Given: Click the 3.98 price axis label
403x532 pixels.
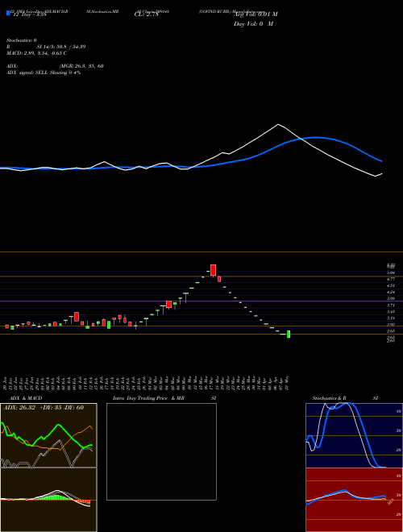Looking at the screenshot, I should (x=391, y=298).
